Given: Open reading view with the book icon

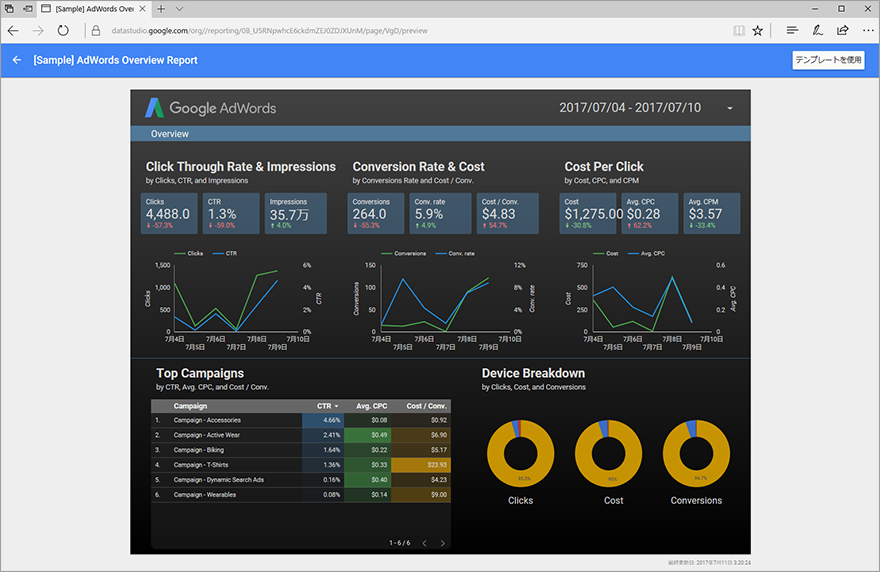Looking at the screenshot, I should [739, 31].
